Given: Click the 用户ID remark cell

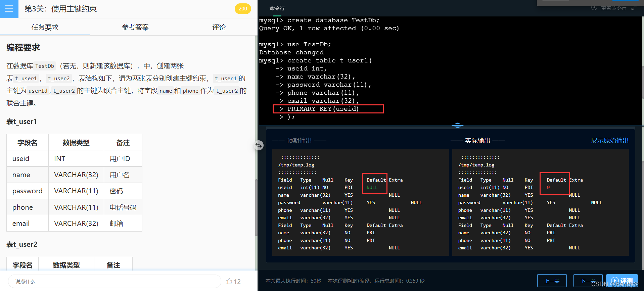Looking at the screenshot, I should [x=123, y=158].
